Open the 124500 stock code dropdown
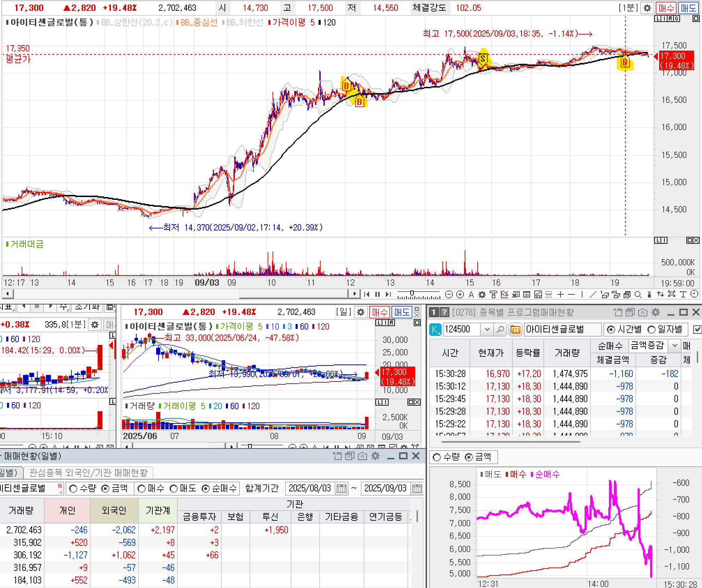This screenshot has width=702, height=588. coord(487,329)
